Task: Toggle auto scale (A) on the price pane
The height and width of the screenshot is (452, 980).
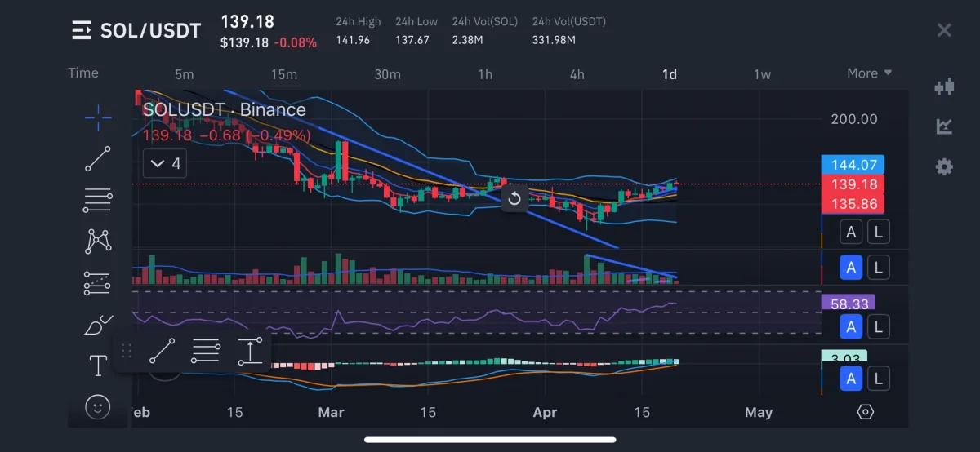Action: click(x=852, y=233)
